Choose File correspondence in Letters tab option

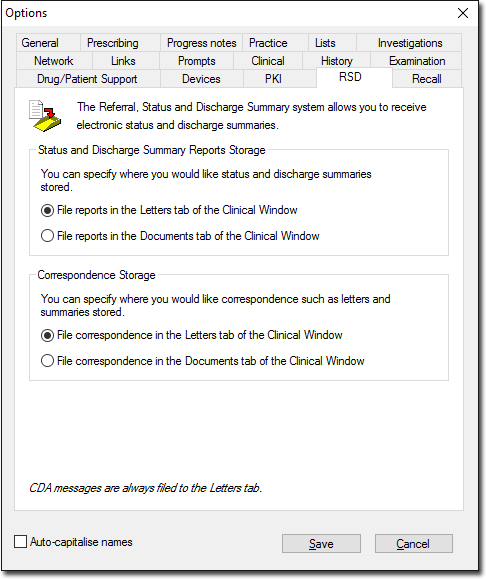47,335
